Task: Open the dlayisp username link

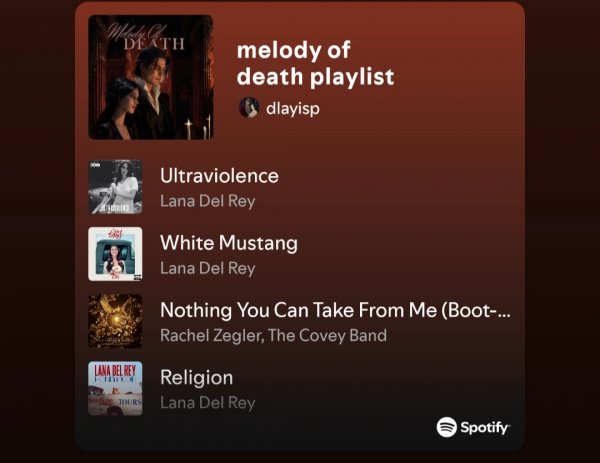Action: tap(293, 108)
